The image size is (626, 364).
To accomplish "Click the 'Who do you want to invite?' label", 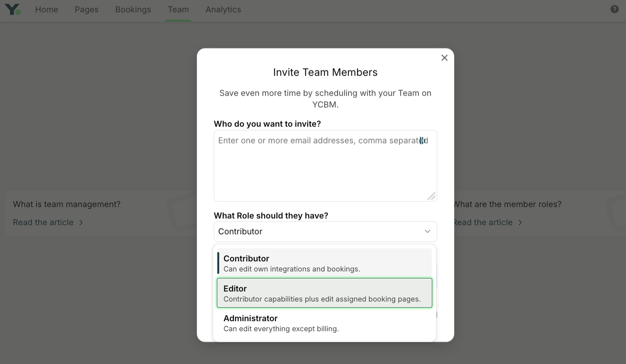I will [267, 124].
